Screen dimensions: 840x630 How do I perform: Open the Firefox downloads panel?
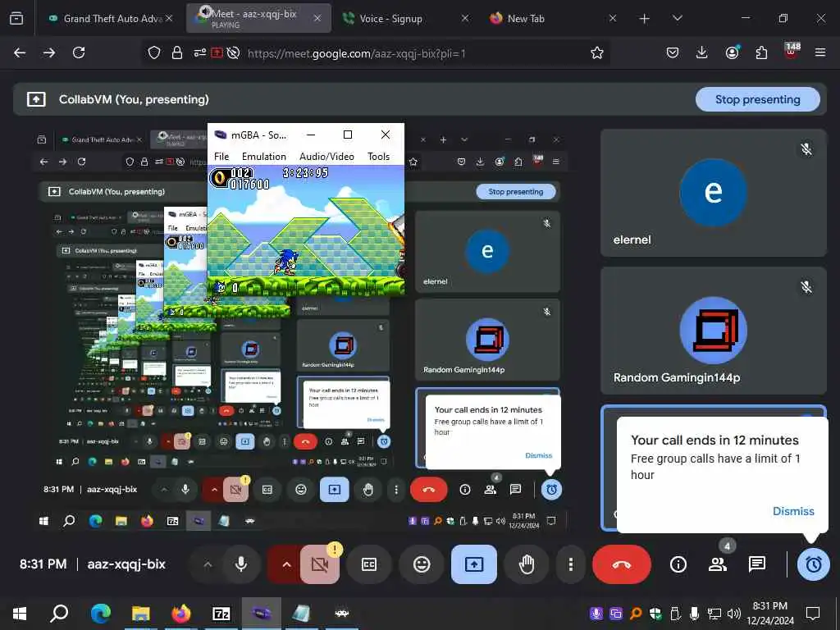702,52
